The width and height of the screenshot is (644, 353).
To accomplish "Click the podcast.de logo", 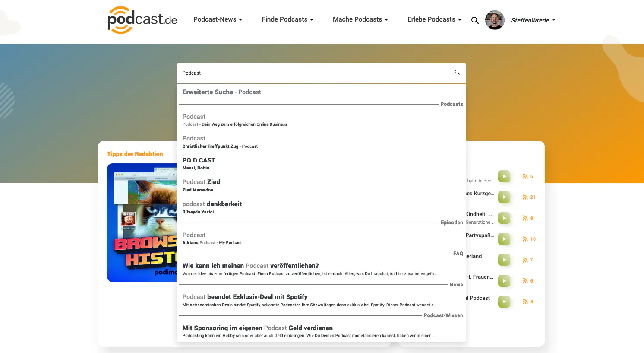I will (x=142, y=20).
